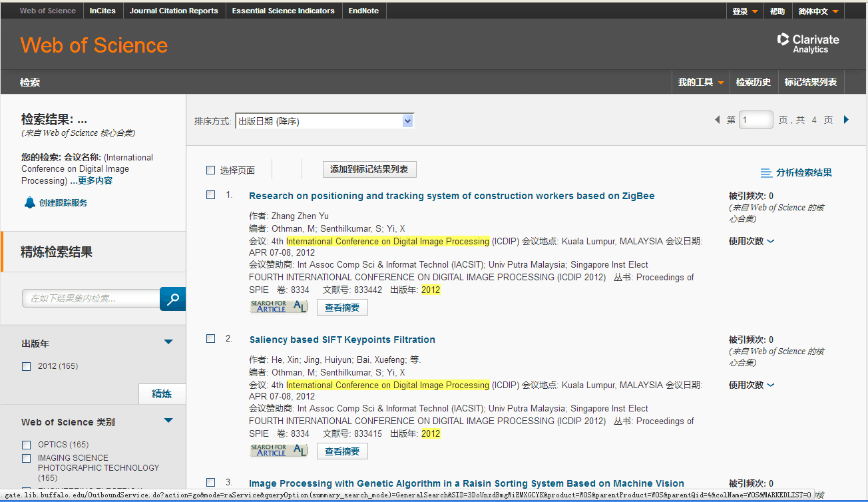Collapse the publication year section arrow

coord(168,342)
